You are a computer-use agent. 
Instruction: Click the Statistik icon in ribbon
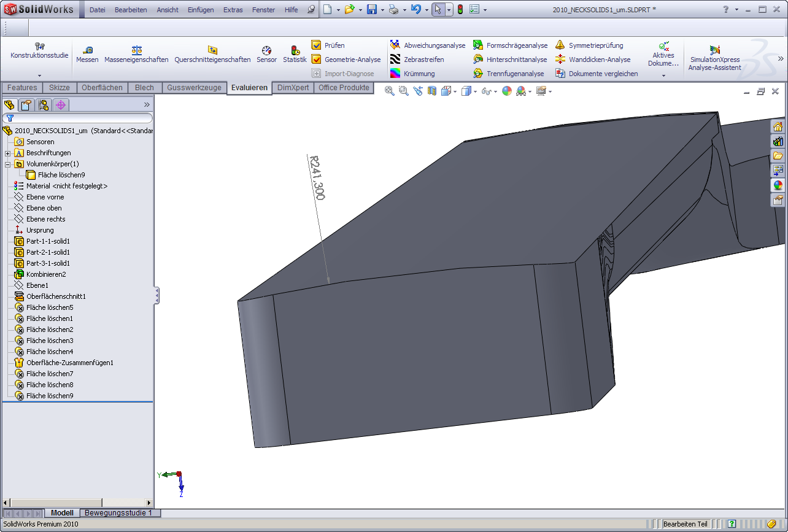tap(295, 50)
